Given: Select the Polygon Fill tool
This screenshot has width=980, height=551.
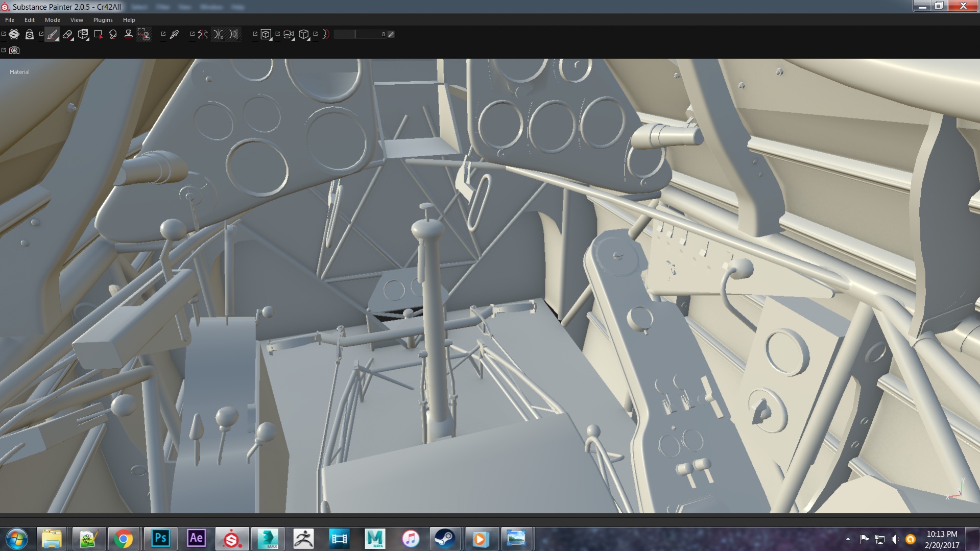Looking at the screenshot, I should (x=98, y=34).
